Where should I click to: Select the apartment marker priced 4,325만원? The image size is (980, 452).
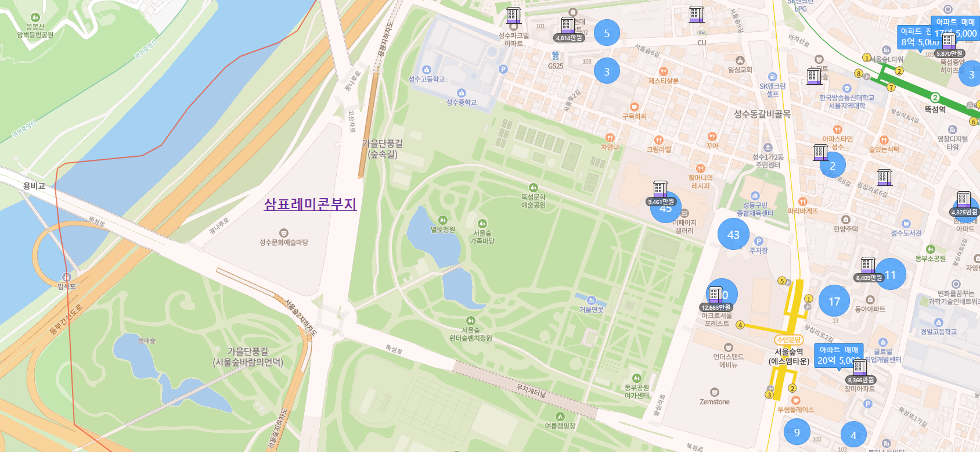[964, 204]
